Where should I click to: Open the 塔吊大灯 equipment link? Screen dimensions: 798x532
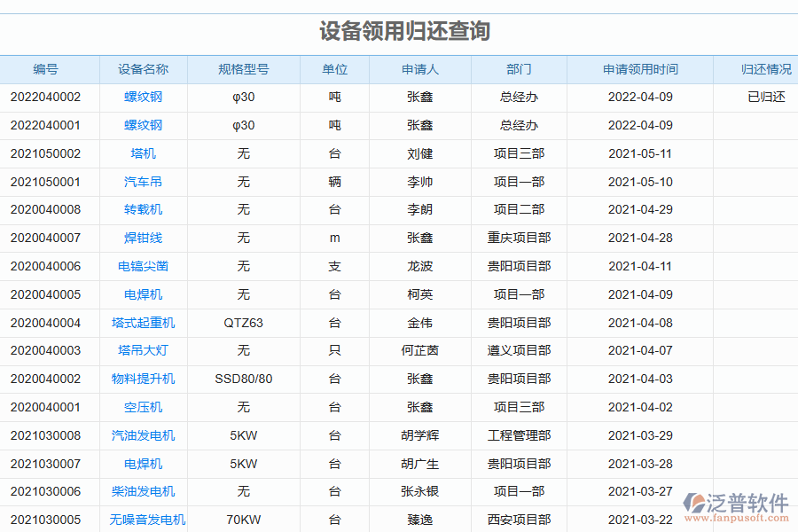click(x=145, y=350)
